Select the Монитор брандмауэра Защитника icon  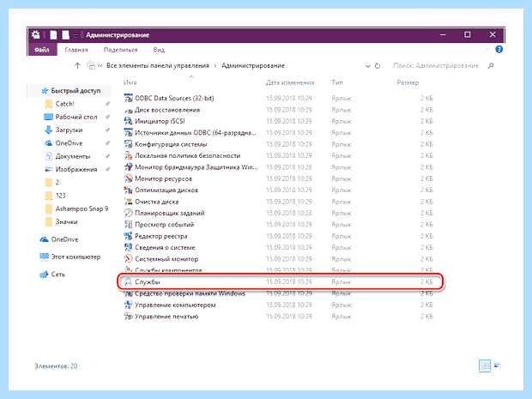click(128, 167)
